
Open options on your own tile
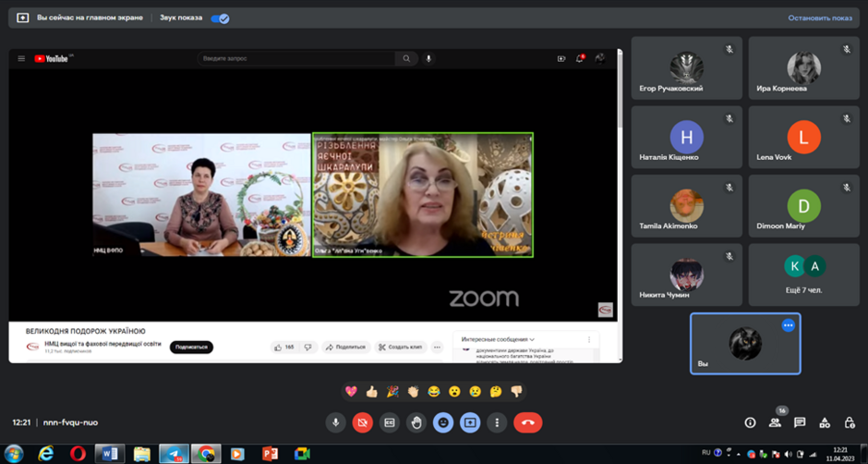coord(789,325)
